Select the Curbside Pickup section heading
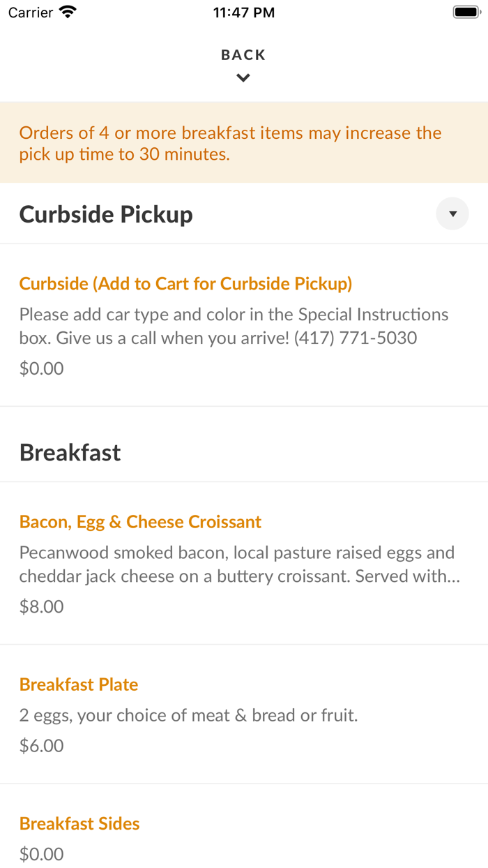Viewport: 488px width, 868px height. point(106,214)
